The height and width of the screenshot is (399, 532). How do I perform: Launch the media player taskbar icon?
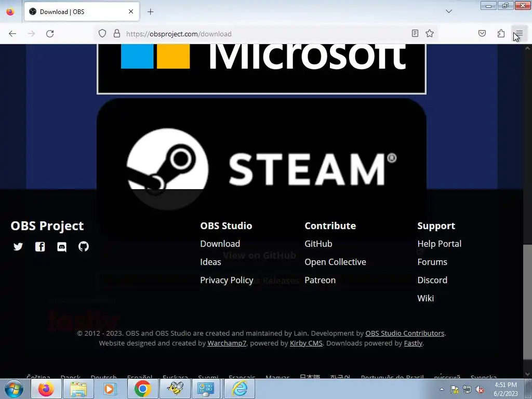pos(110,389)
